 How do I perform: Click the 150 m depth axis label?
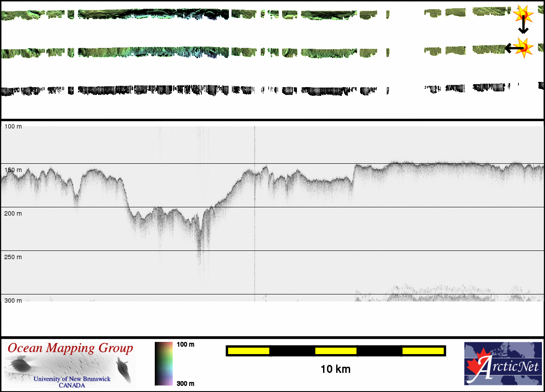(13, 170)
